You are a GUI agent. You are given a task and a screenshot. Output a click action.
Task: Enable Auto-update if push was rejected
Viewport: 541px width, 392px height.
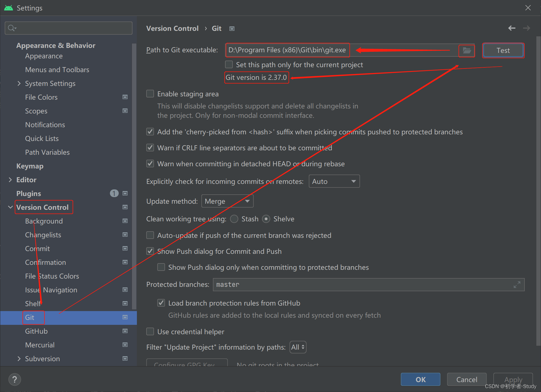tap(150, 235)
